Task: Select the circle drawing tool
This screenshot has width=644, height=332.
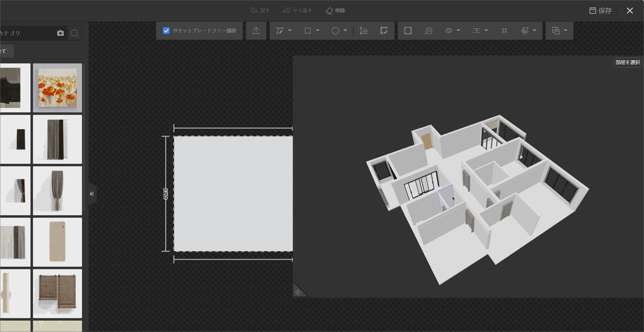Action: [335, 31]
